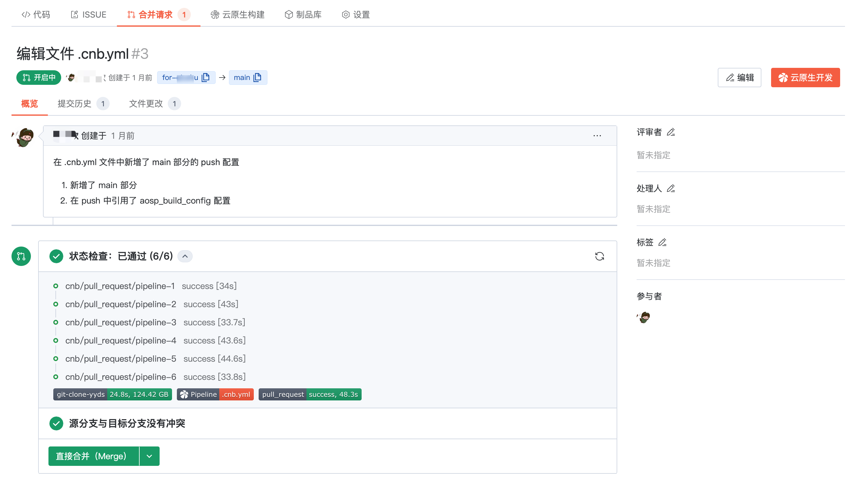Open the pipeline-3 check entry

pos(121,322)
